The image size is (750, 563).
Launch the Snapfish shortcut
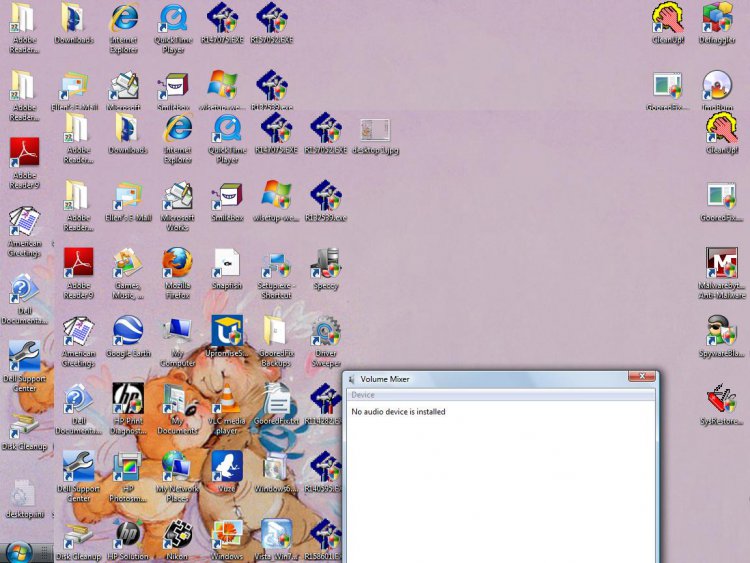click(227, 269)
